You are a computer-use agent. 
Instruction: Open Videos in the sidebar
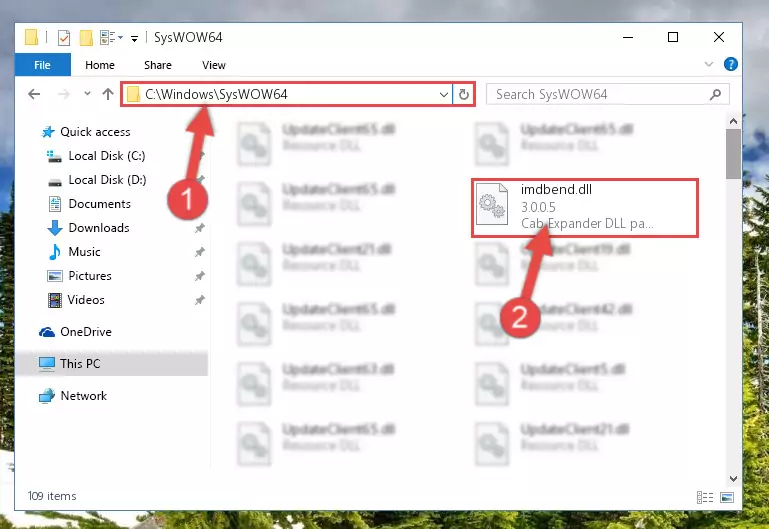point(86,300)
